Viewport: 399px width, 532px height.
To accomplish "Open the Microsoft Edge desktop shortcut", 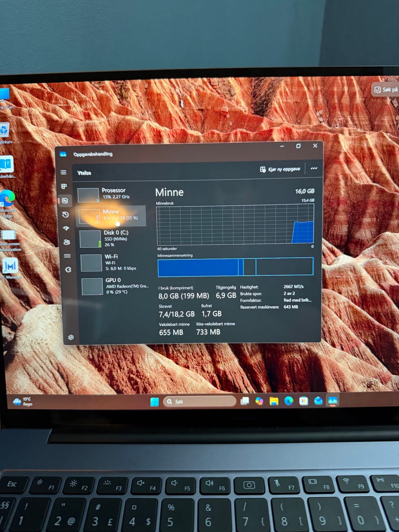I will (7, 203).
